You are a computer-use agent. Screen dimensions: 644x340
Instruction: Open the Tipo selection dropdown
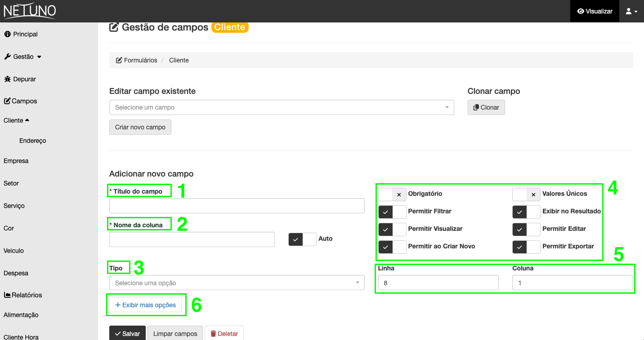(237, 283)
